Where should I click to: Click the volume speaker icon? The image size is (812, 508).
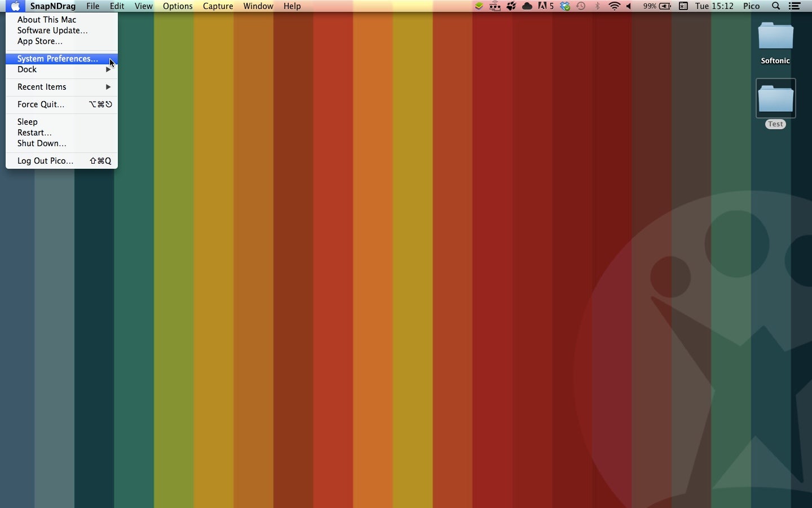tap(630, 6)
